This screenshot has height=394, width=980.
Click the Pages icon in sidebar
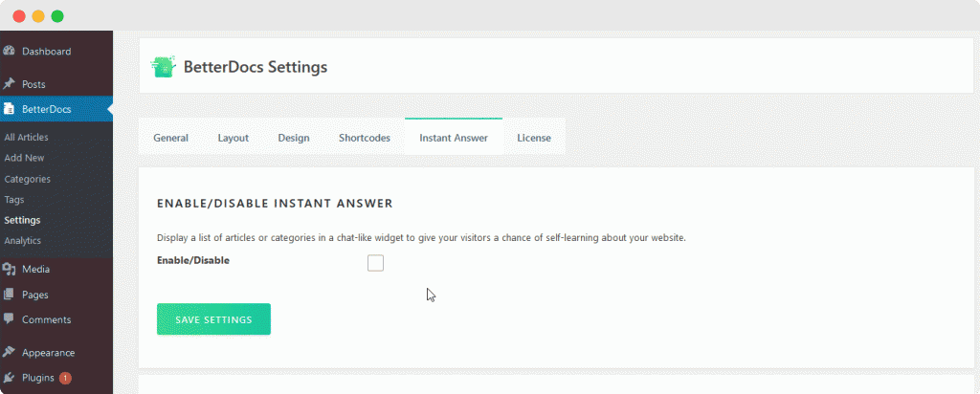[8, 295]
